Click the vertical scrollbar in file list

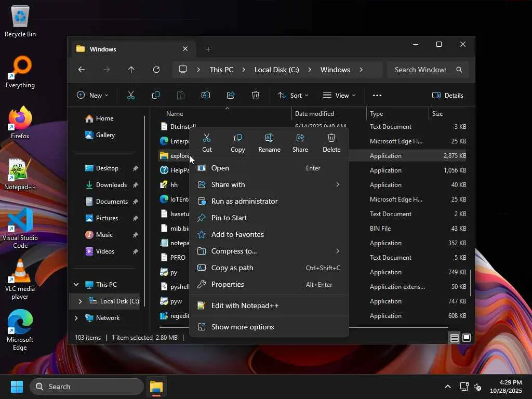point(471,283)
